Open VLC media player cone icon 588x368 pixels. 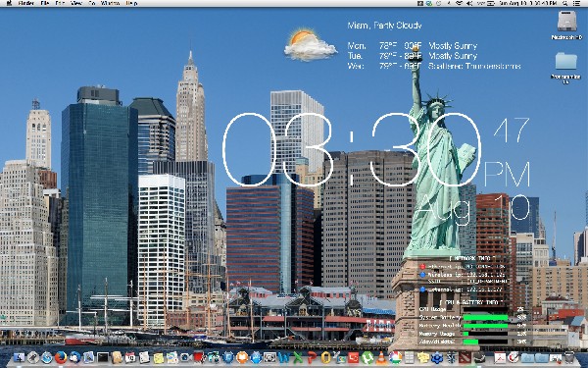381,358
